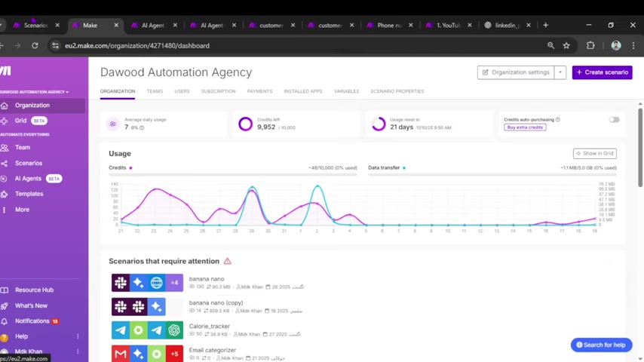Viewport: 644px width, 362px height.
Task: Expand the Organization settings dropdown arrow
Action: pyautogui.click(x=560, y=72)
